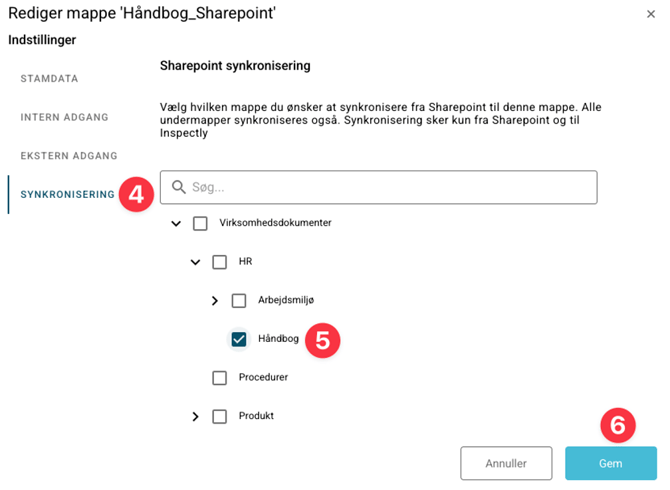Mark the Produkt checkbox
The image size is (670, 490).
click(220, 416)
